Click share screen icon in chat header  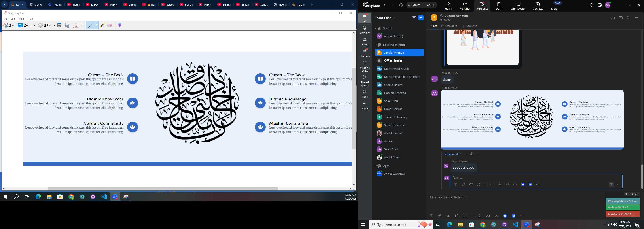tap(621, 18)
